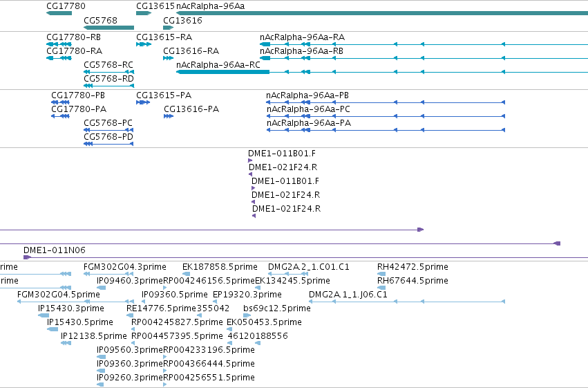
Task: Select EST IP09360.5prime
Action: pyautogui.click(x=174, y=295)
